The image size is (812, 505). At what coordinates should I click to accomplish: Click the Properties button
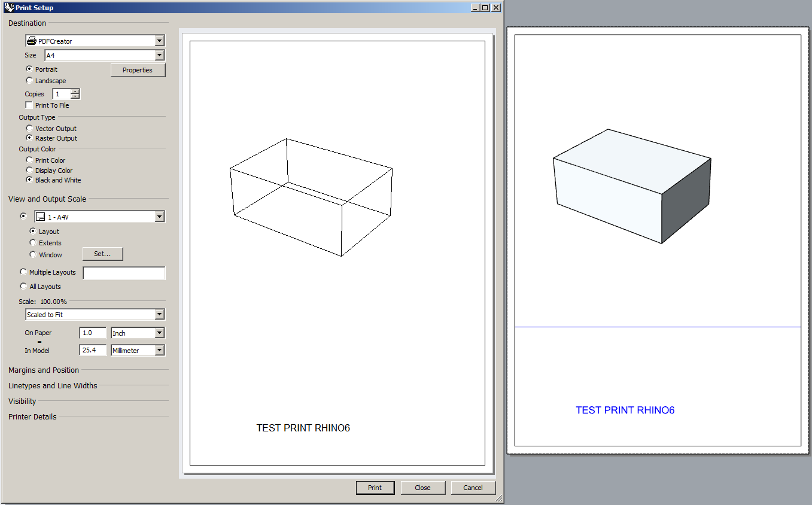138,70
